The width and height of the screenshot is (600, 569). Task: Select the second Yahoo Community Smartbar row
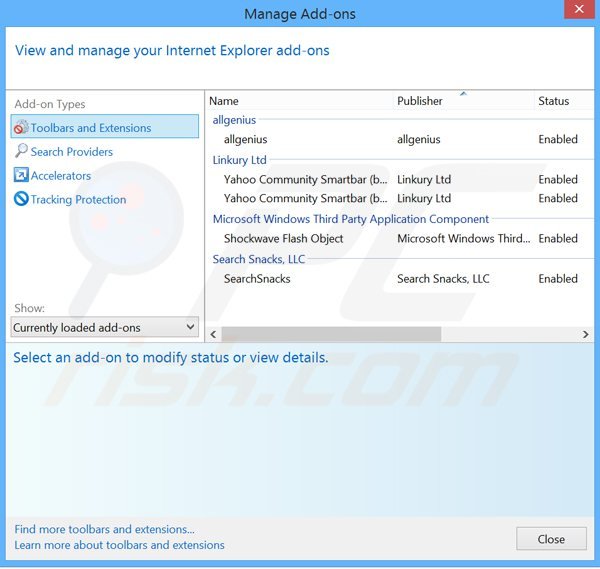click(400, 199)
